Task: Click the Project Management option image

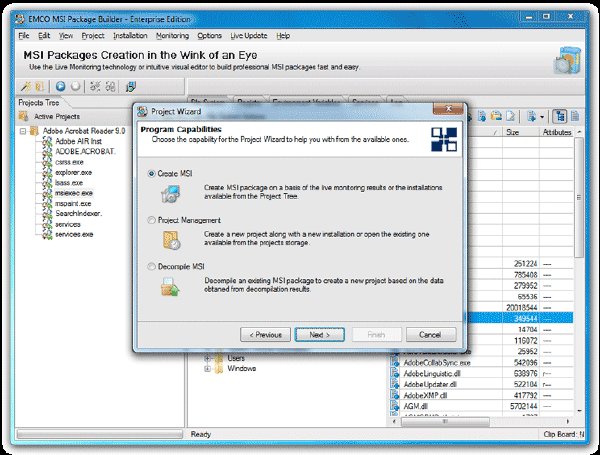Action: [171, 240]
